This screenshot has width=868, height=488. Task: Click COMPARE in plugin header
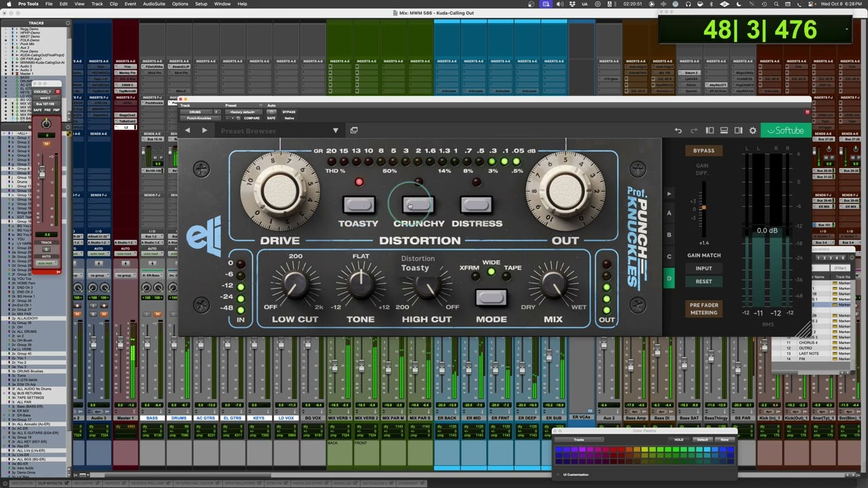(x=252, y=118)
